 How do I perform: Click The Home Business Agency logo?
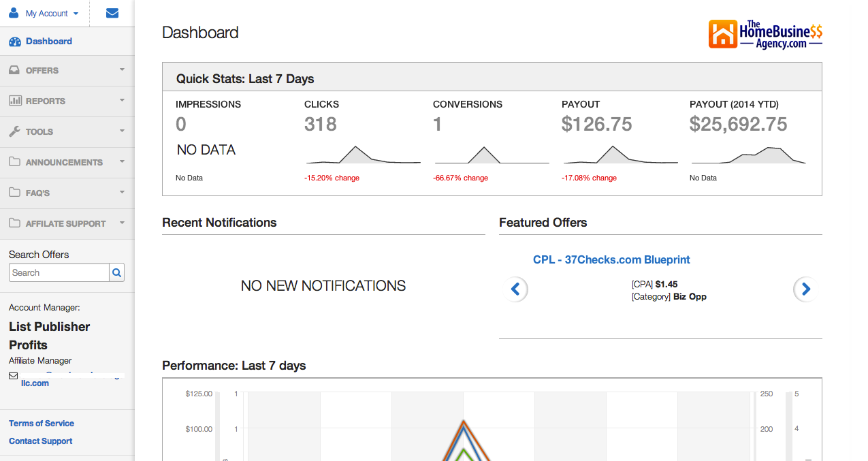click(x=765, y=34)
